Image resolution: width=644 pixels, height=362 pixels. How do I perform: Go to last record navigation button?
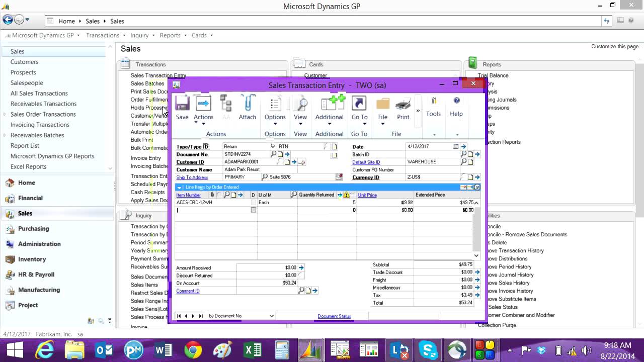point(200,316)
